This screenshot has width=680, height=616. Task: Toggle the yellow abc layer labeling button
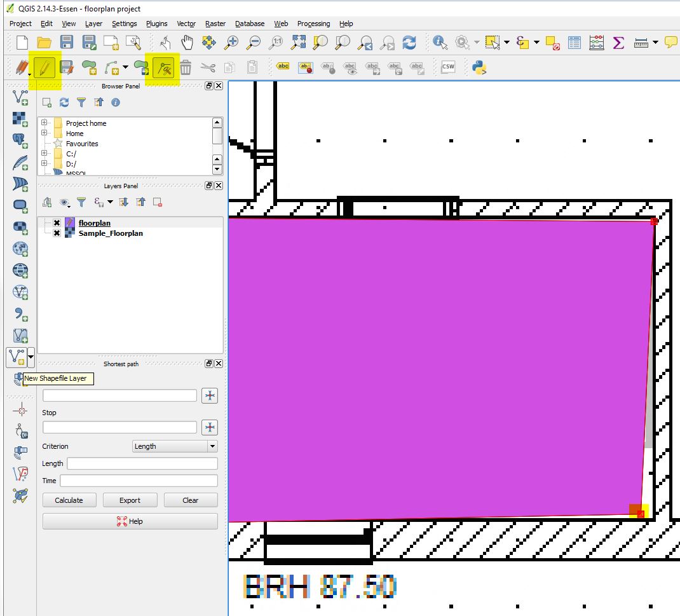pyautogui.click(x=283, y=66)
